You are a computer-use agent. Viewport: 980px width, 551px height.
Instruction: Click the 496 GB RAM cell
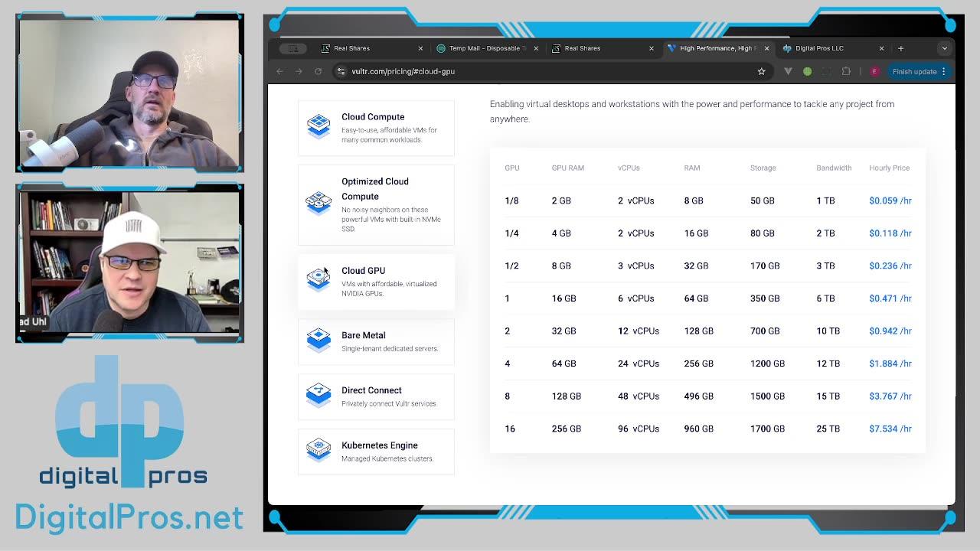(x=699, y=396)
